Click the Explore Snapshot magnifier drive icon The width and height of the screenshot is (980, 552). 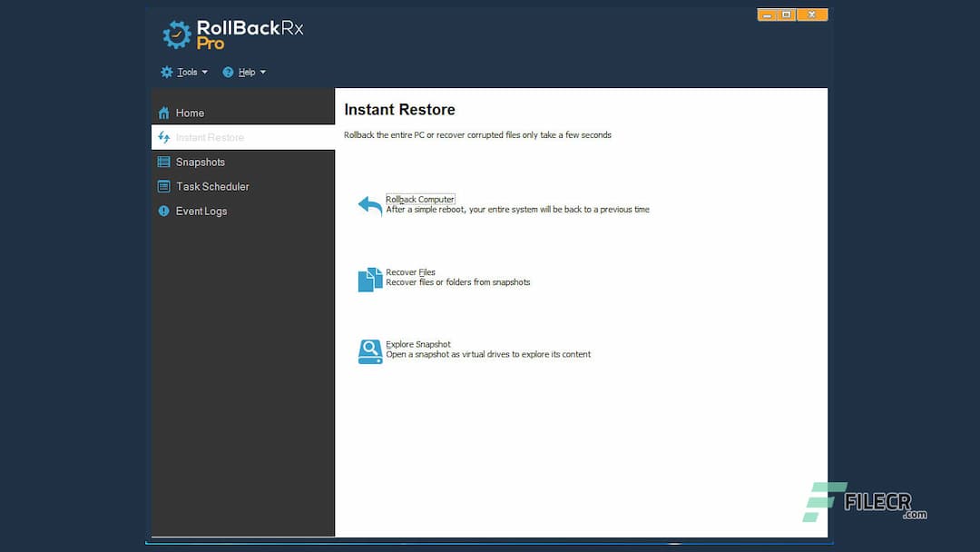(x=368, y=350)
